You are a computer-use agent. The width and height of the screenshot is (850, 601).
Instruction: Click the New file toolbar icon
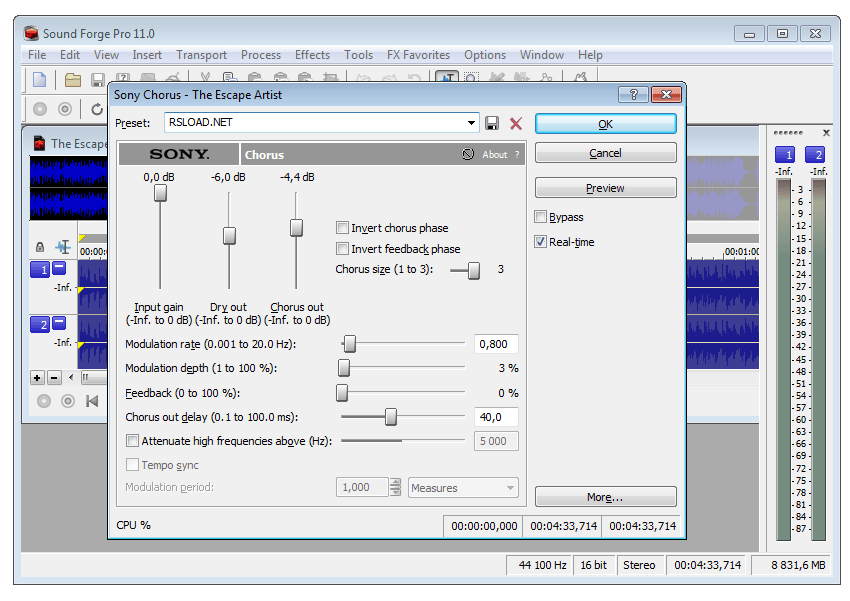point(40,80)
